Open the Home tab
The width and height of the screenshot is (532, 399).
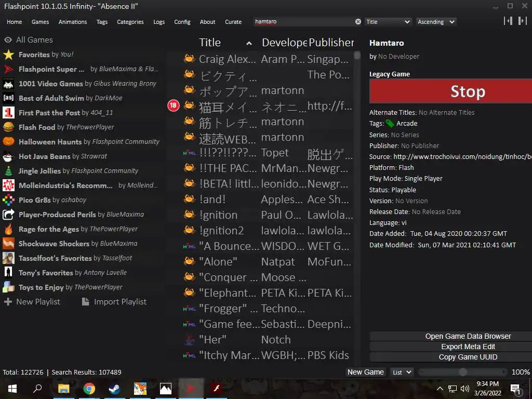pos(14,22)
